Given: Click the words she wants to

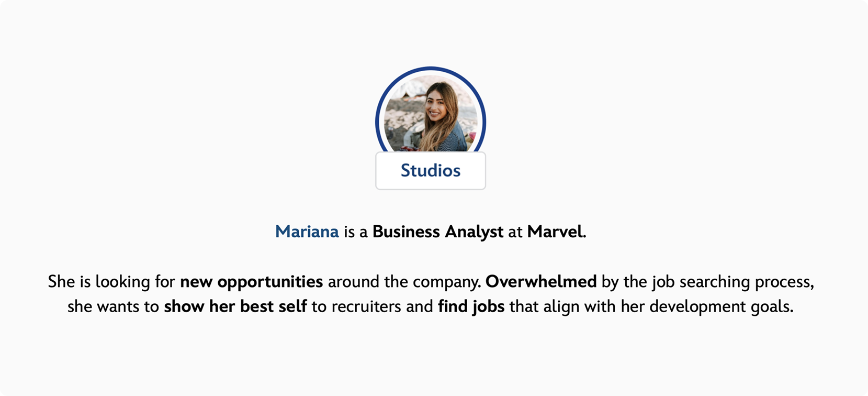Looking at the screenshot, I should 113,306.
